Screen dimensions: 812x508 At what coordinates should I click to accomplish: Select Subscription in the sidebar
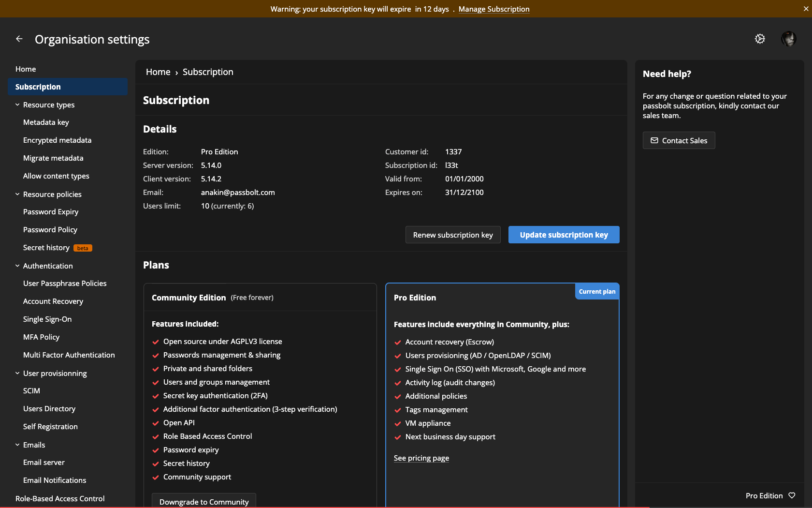68,87
